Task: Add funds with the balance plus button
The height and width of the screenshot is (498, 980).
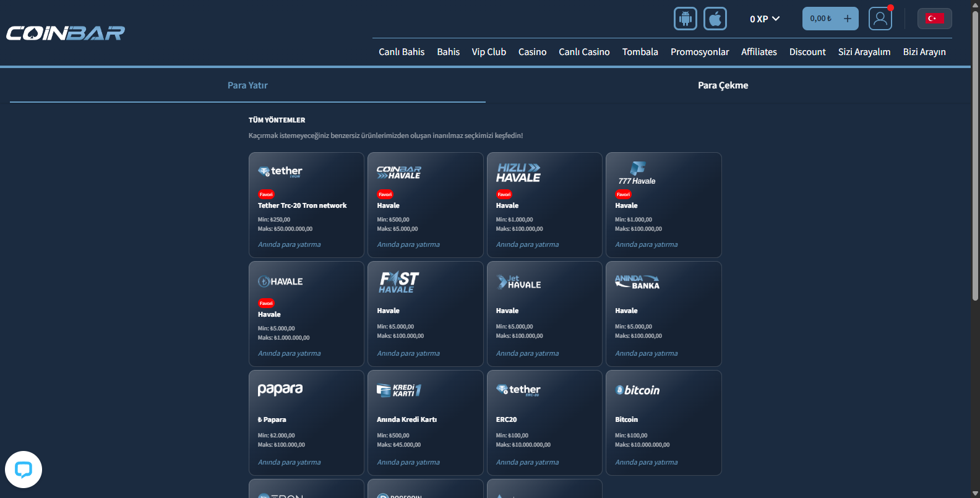Action: 848,19
